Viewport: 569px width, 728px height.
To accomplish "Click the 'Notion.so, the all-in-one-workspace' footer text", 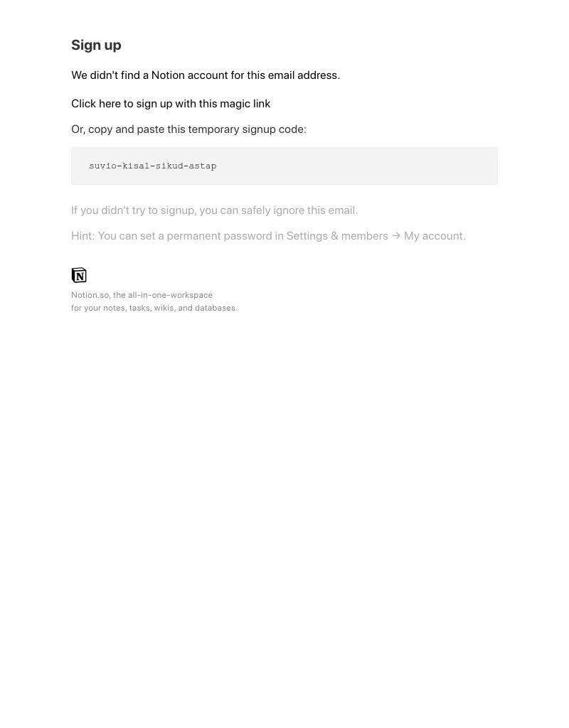I will click(x=142, y=295).
